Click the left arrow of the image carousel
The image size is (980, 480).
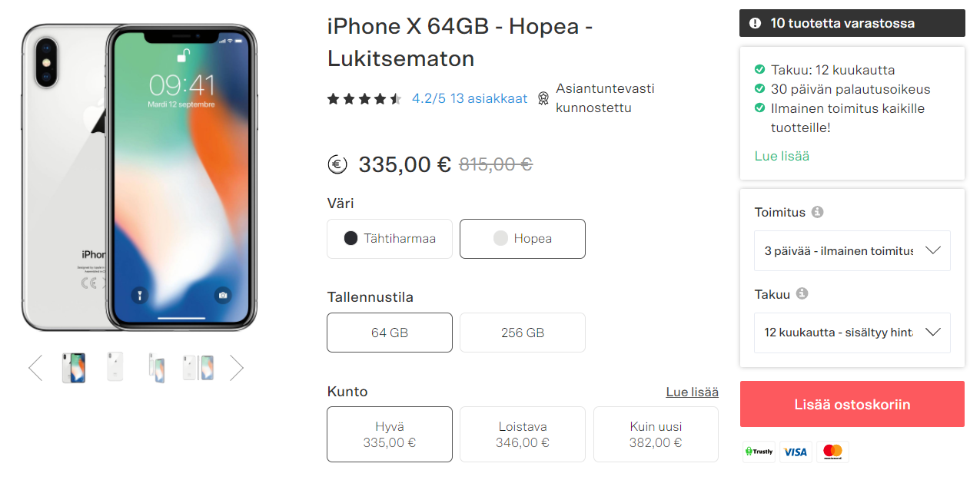(x=35, y=369)
